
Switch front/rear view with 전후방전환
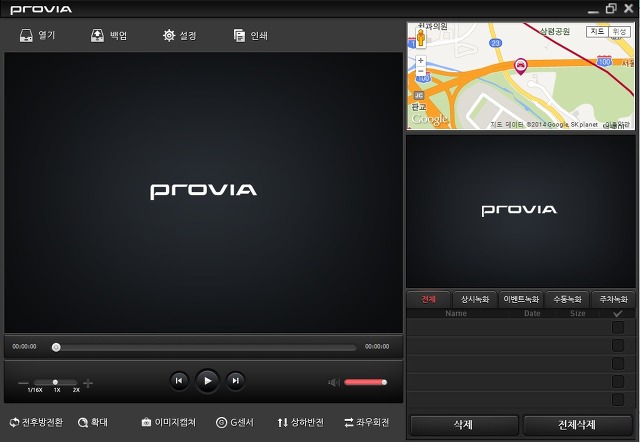pos(36,422)
